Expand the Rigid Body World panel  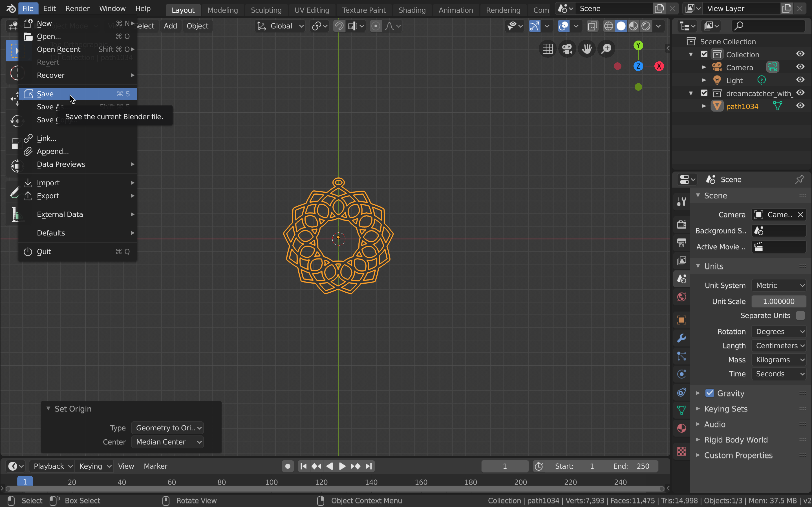click(736, 440)
